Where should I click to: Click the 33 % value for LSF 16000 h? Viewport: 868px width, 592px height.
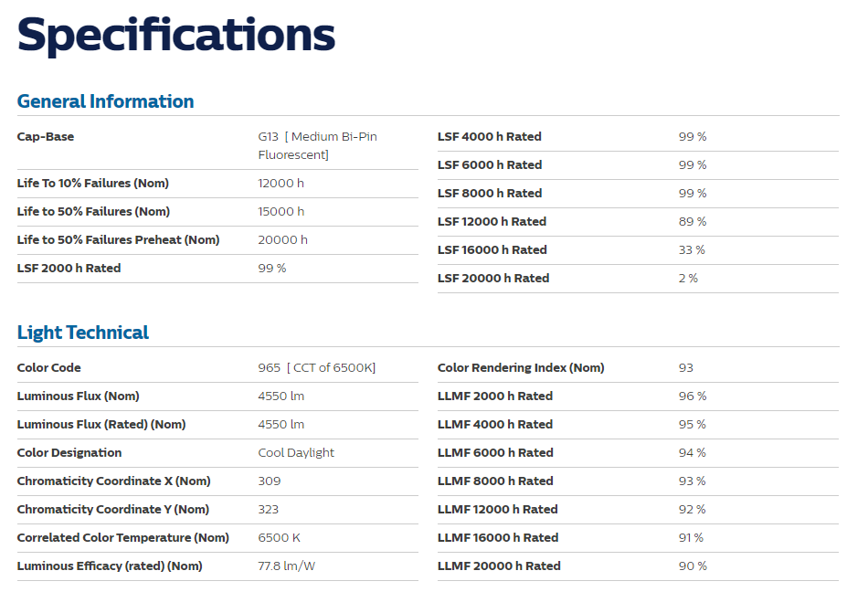tap(692, 250)
